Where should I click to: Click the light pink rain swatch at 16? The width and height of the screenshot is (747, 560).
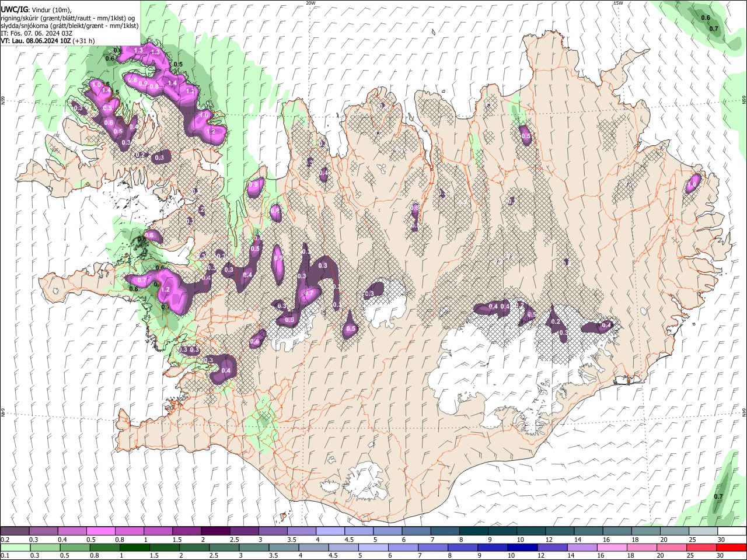point(612,547)
